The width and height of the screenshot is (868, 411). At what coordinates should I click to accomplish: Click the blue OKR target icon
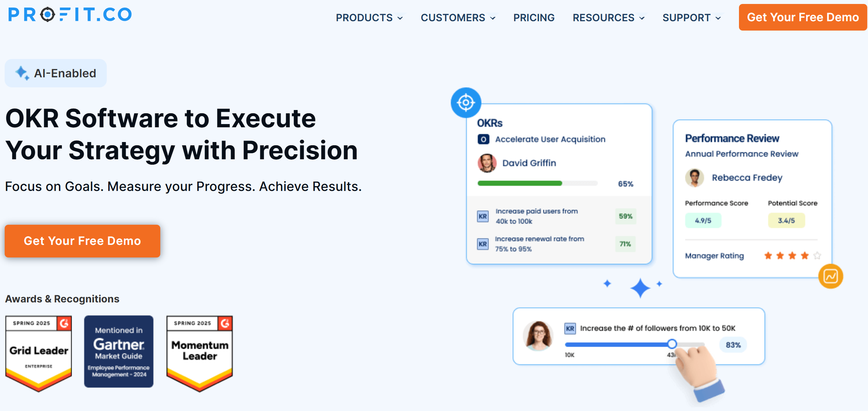pyautogui.click(x=466, y=102)
